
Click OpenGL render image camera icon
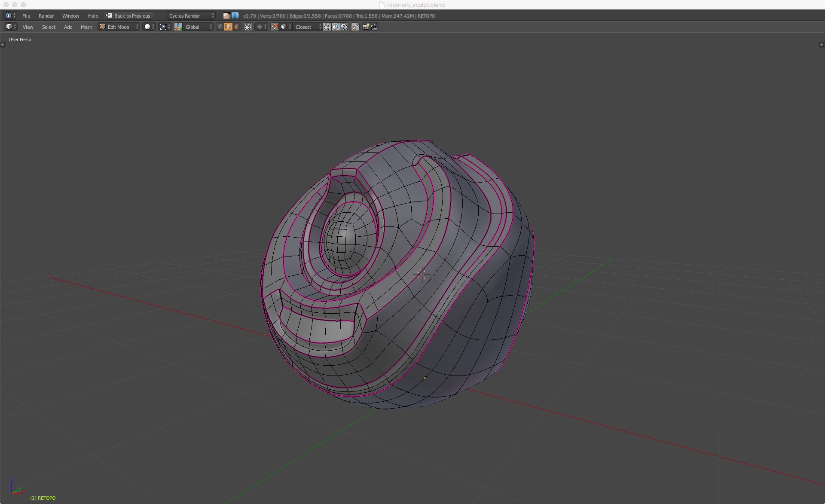coord(366,27)
